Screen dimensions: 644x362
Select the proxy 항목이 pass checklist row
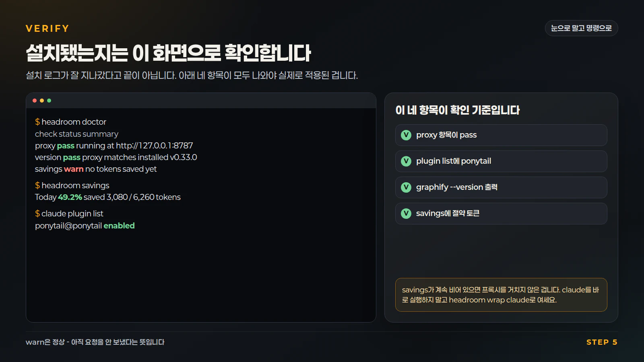point(501,135)
